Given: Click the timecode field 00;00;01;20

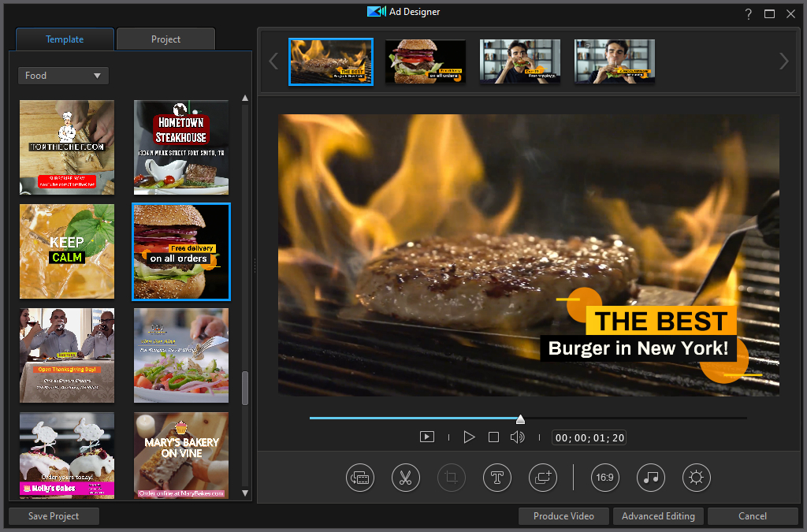Looking at the screenshot, I should [589, 438].
